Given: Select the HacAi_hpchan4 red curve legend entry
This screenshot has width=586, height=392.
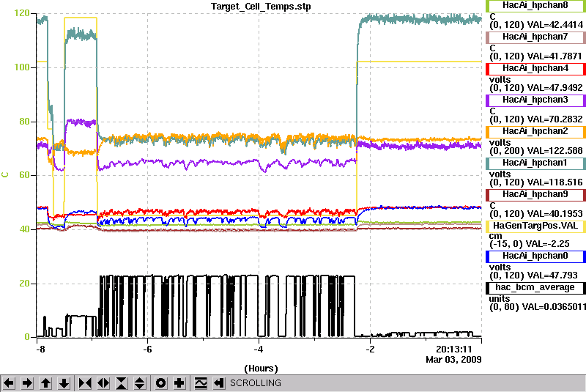Looking at the screenshot, I should pos(535,69).
